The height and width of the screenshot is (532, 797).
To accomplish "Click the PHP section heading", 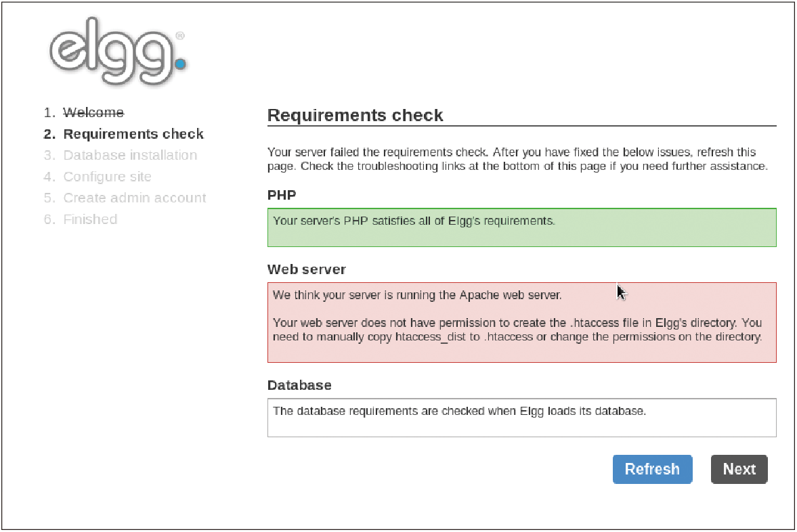I will click(x=282, y=195).
